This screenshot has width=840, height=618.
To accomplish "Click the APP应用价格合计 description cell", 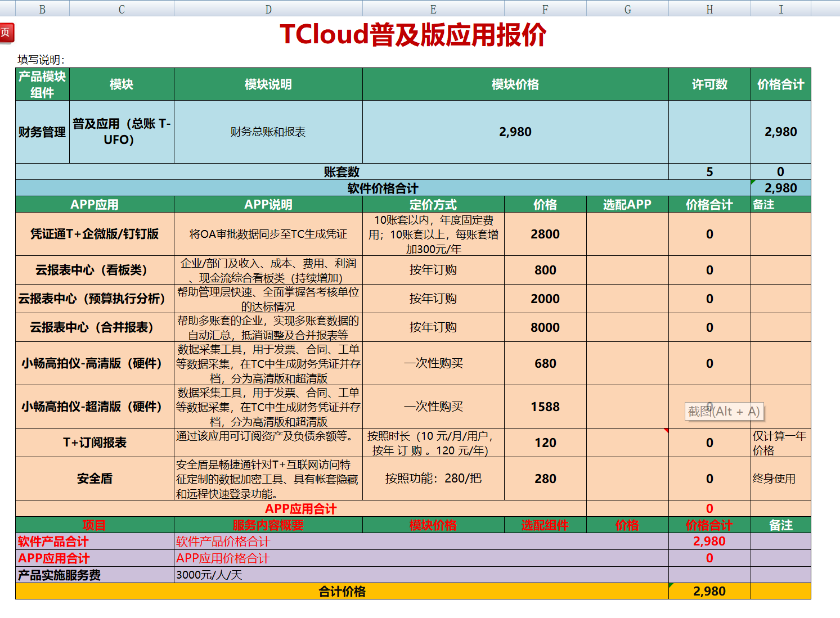I will (x=421, y=558).
